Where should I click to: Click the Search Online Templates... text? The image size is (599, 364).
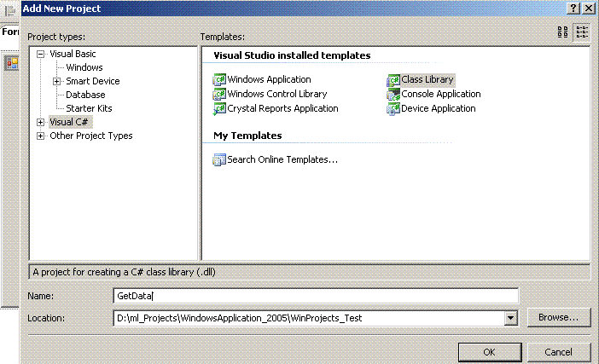click(282, 159)
